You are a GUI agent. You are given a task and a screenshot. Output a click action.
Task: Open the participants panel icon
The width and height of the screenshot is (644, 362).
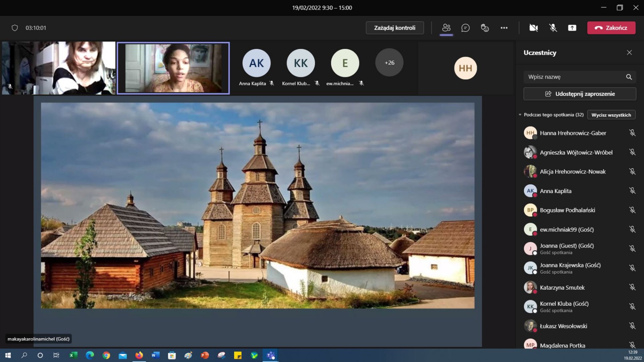446,28
